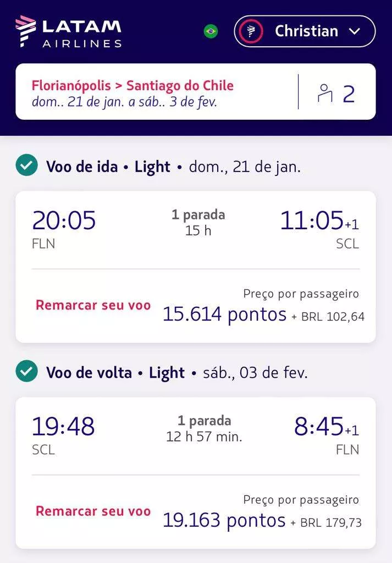
Task: Click the Voo de volta • Light heading
Action: pyautogui.click(x=115, y=373)
